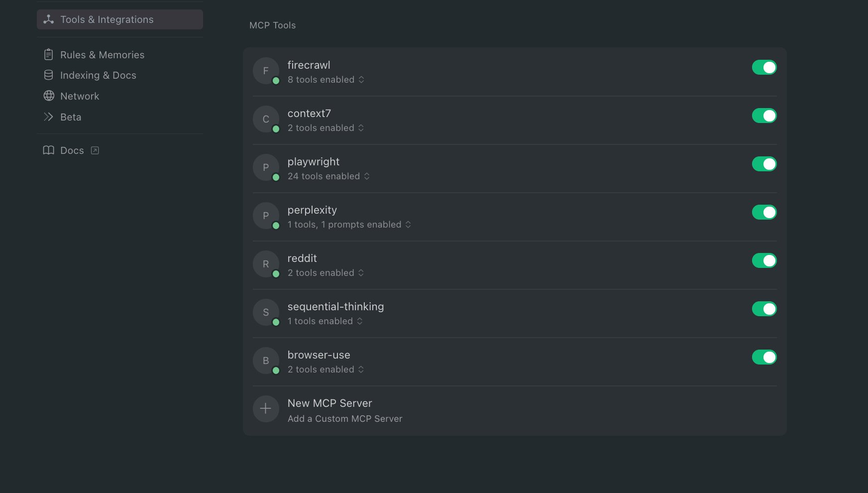Click the Rules & Memories clipboard icon
This screenshot has width=868, height=493.
point(48,54)
